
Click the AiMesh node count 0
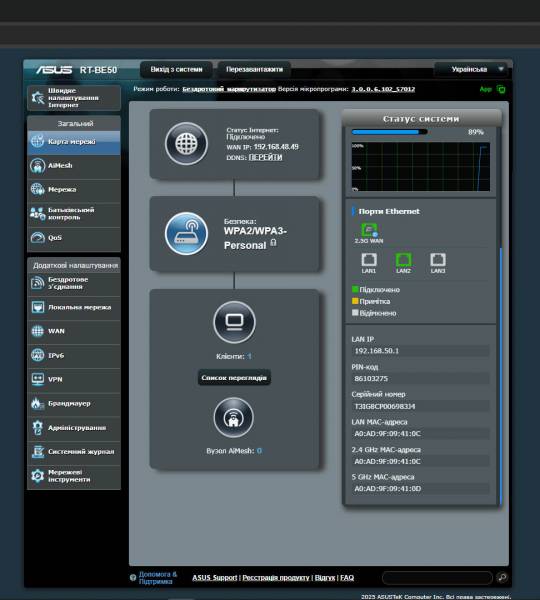tap(259, 451)
